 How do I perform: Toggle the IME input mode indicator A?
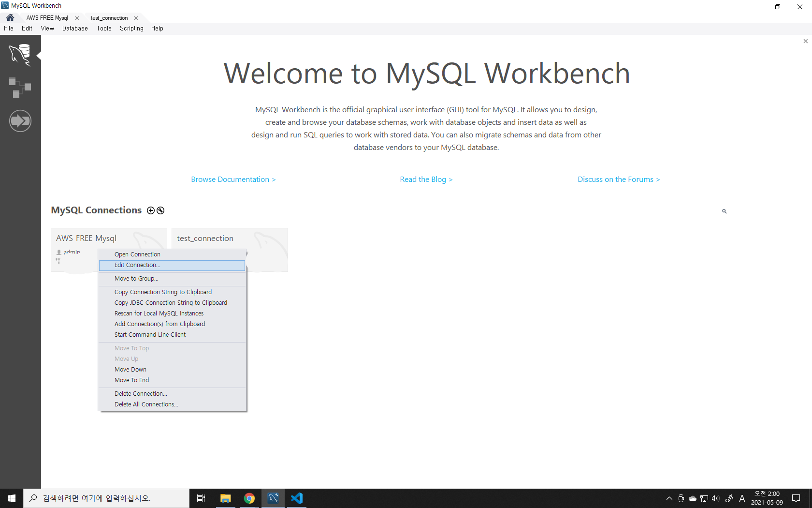(x=742, y=498)
